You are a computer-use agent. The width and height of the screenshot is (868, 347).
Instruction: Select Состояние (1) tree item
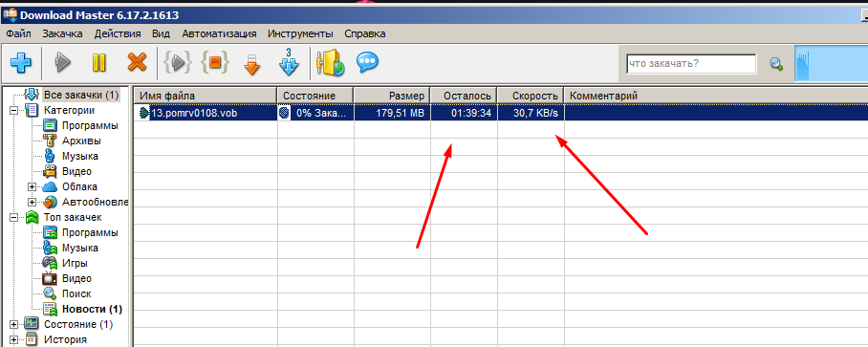point(78,324)
